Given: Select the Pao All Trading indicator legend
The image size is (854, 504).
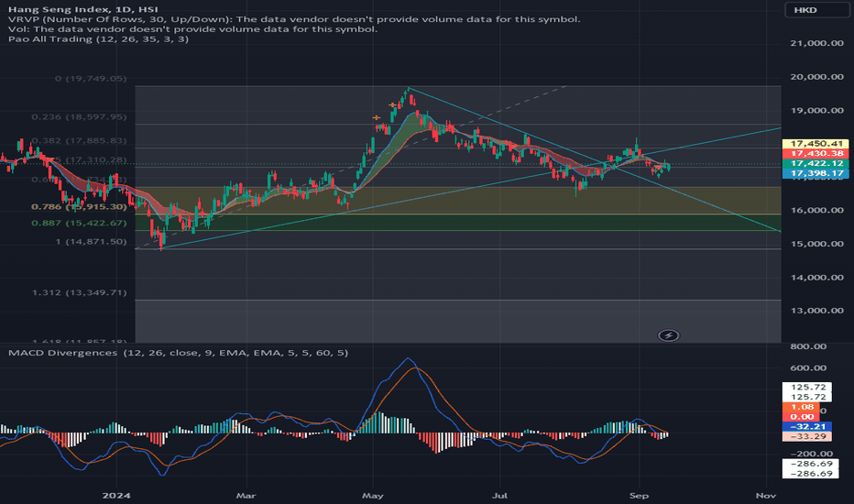Looking at the screenshot, I should coord(99,38).
